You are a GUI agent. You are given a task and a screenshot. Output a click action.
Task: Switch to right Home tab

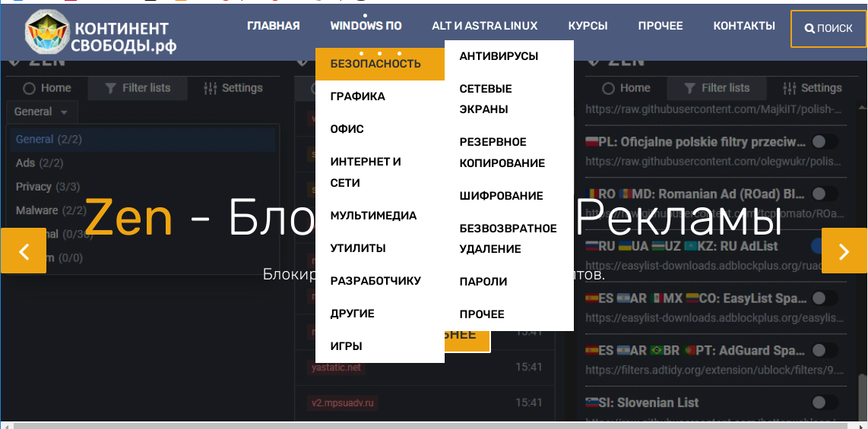[626, 88]
